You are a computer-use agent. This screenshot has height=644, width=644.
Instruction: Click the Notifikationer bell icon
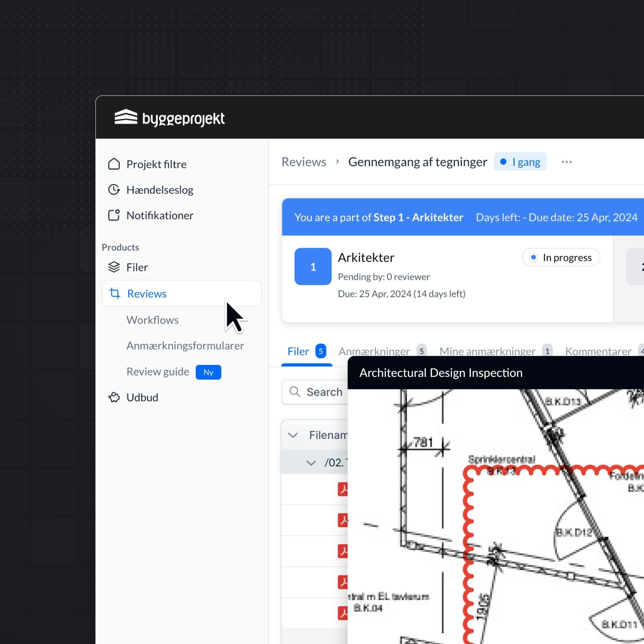[114, 215]
